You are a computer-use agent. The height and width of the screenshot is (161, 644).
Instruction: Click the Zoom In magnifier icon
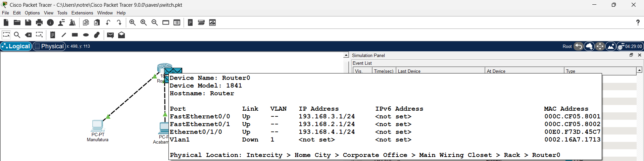coord(133,22)
